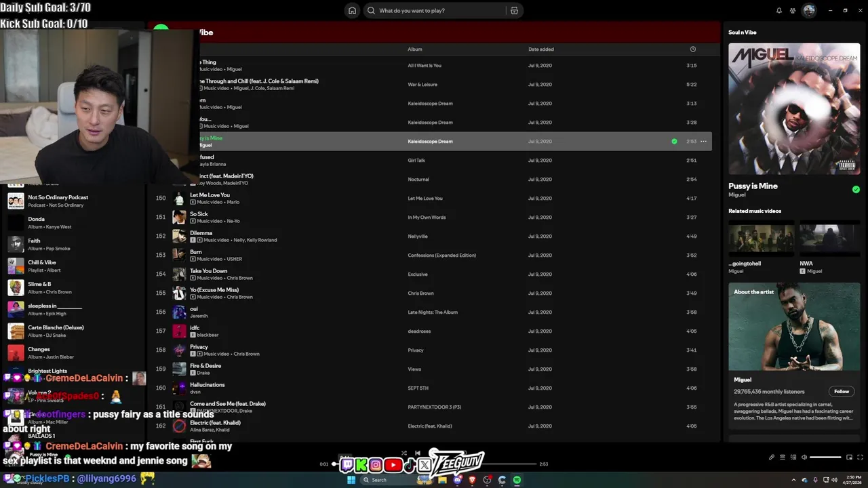Open the profile avatar menu
Viewport: 868px width, 488px height.
[809, 10]
